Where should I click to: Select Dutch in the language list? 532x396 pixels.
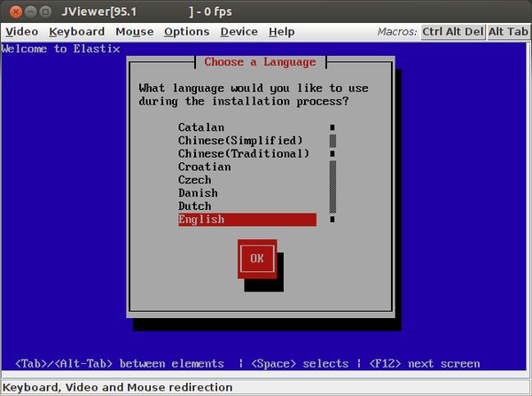pos(195,206)
